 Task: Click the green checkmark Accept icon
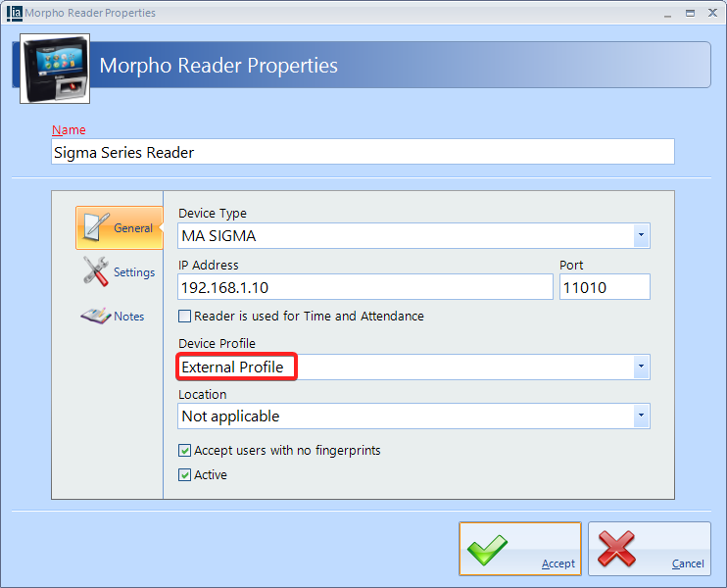pos(487,550)
